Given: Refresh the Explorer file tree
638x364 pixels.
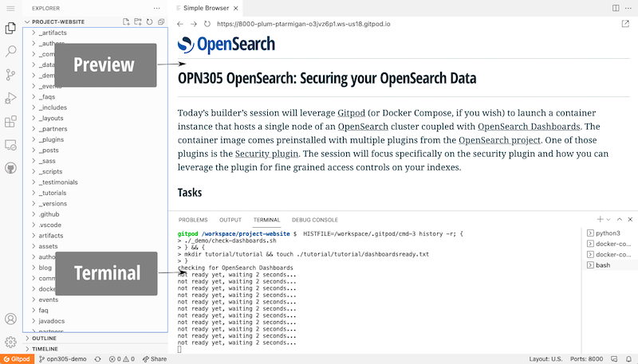Looking at the screenshot, I should [149, 22].
